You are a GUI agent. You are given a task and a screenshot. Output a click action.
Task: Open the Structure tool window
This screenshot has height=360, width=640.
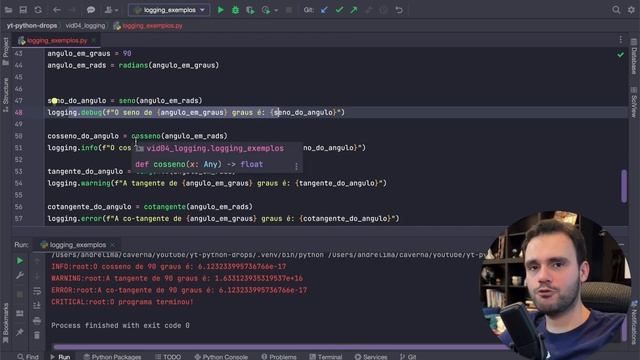5,95
